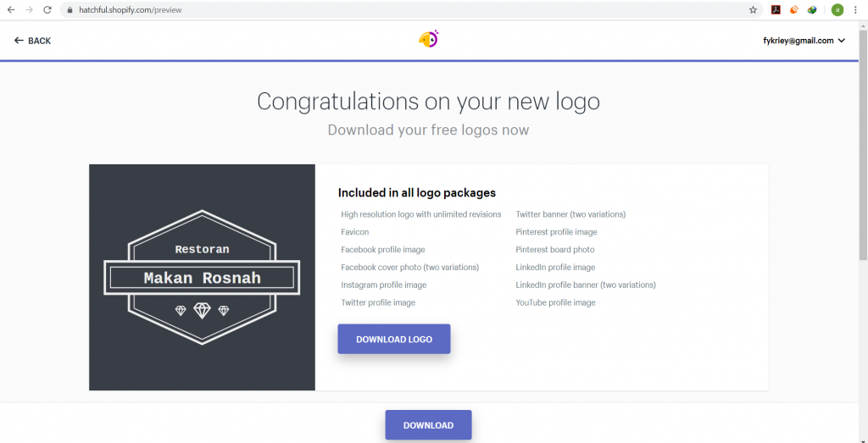Screen dimensions: 868x443
Task: Click the orange extension icon in toolbar
Action: (793, 9)
